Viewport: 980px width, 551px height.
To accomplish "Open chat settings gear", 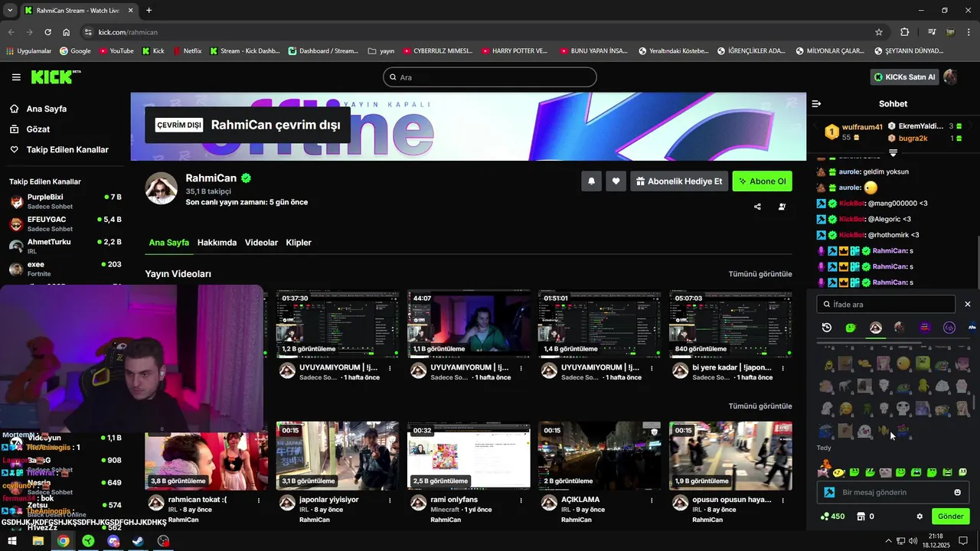I will tap(920, 517).
